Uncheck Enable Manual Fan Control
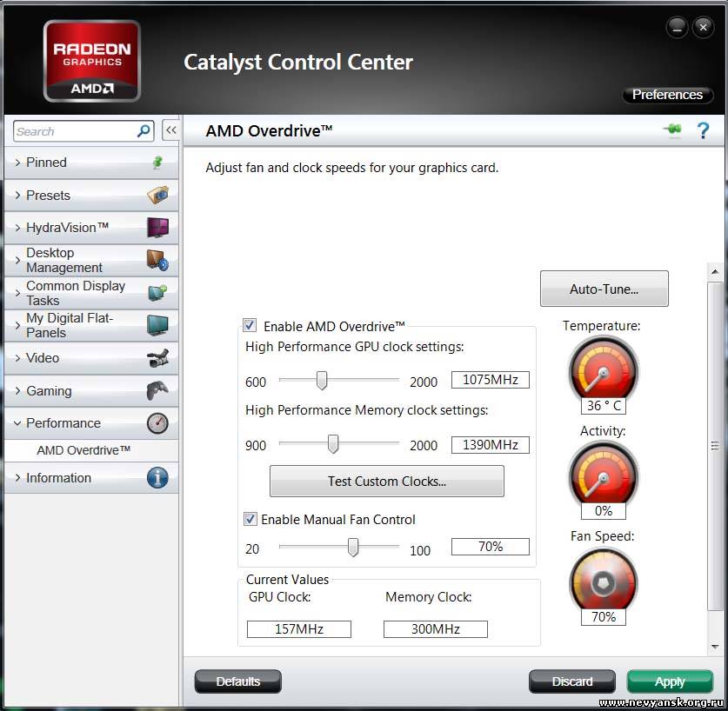Viewport: 728px width, 711px height. click(250, 518)
